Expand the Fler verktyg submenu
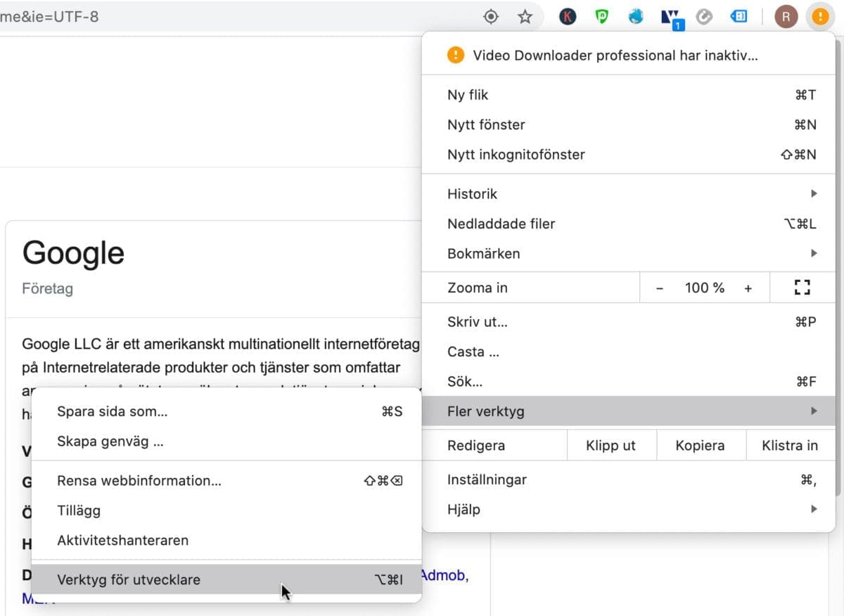Screen dimensions: 844x616 tap(628, 411)
